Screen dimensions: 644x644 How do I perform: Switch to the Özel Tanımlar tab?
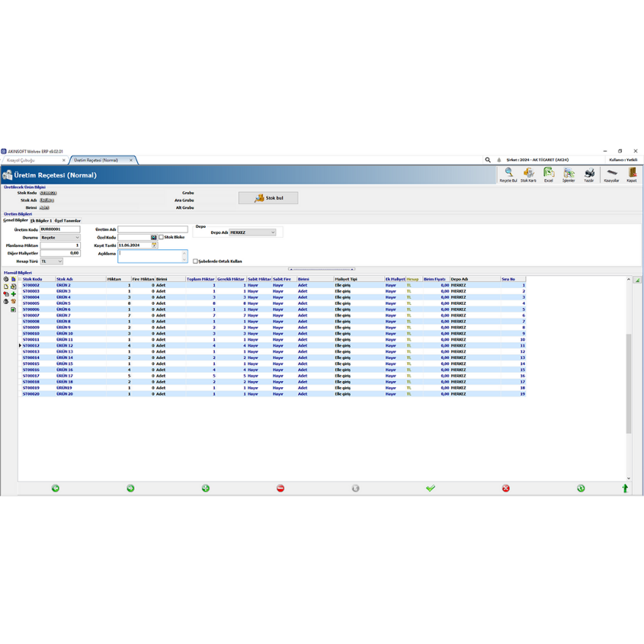[x=68, y=220]
